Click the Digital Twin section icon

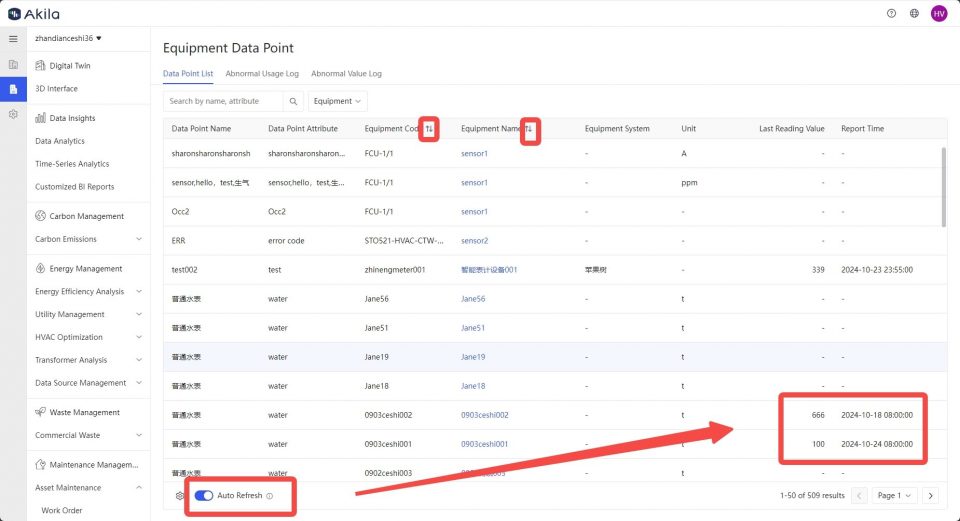click(40, 66)
